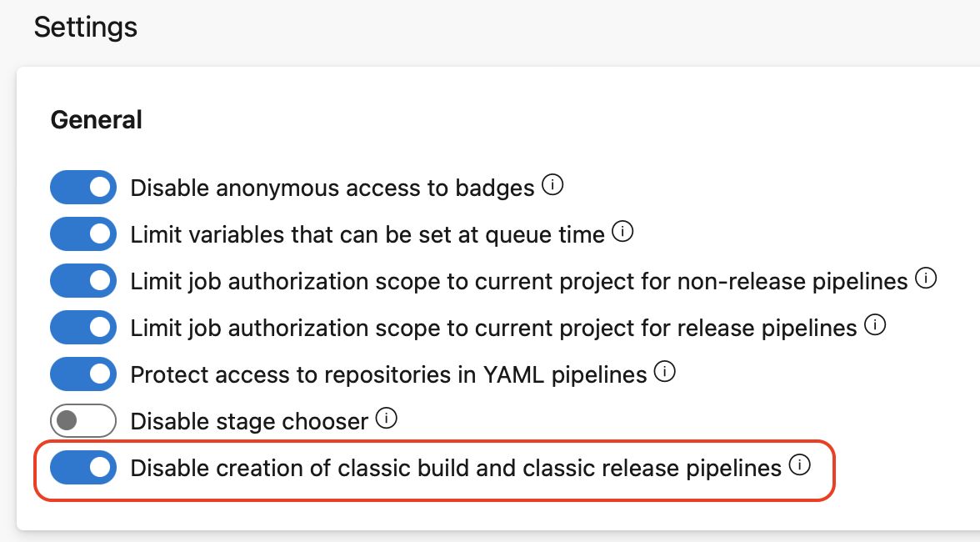Open info icon next to Disable stage chooser
The image size is (980, 542).
pyautogui.click(x=387, y=419)
